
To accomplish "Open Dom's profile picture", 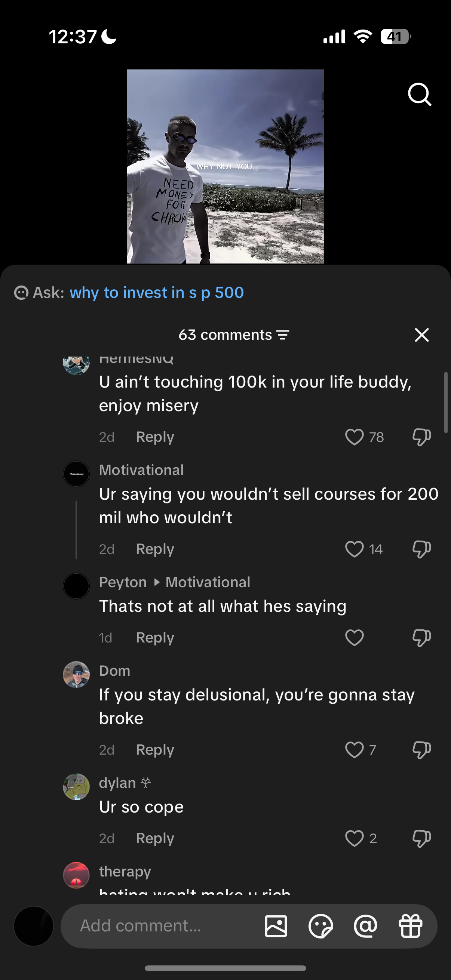I will [76, 675].
